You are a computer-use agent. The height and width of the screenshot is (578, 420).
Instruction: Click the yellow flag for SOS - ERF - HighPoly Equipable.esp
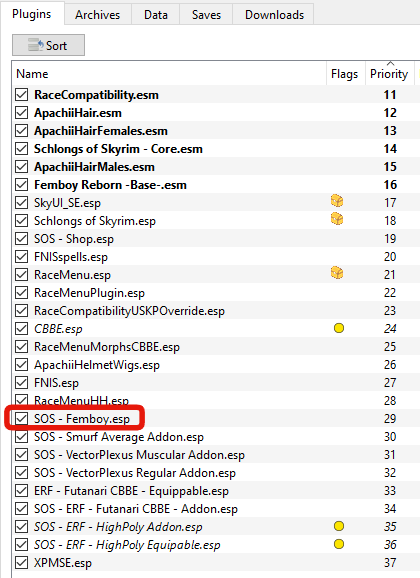pos(339,544)
